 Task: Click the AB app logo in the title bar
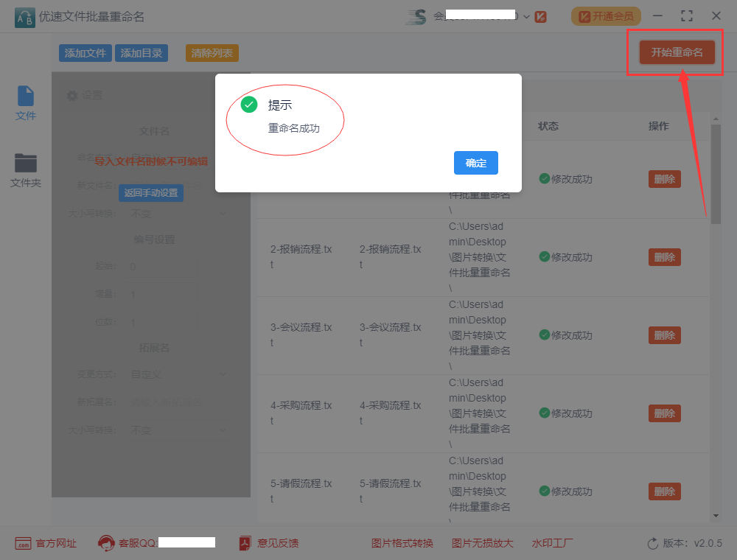click(24, 15)
